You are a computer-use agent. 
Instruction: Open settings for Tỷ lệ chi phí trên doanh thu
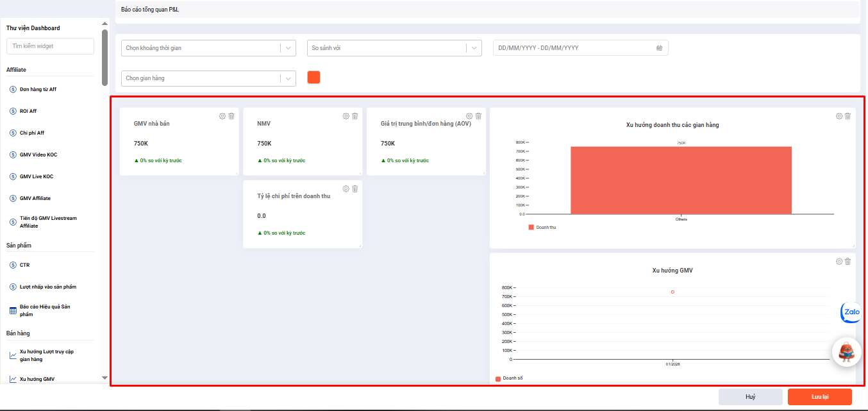point(346,189)
